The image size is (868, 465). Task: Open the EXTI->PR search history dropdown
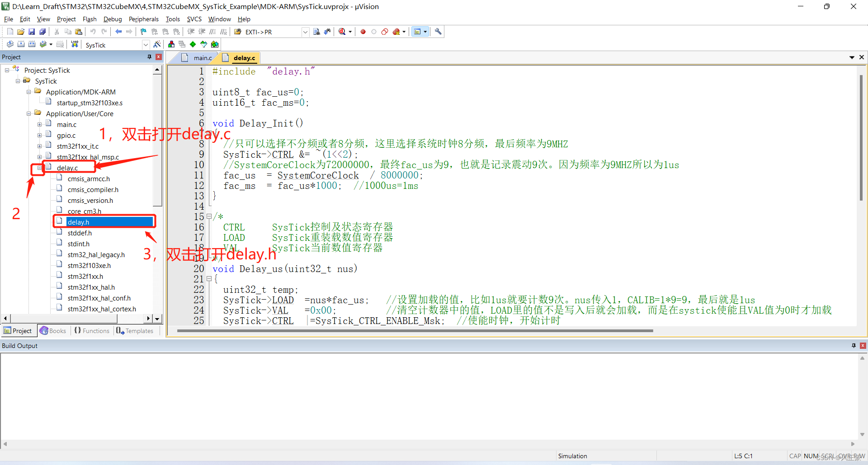click(305, 32)
